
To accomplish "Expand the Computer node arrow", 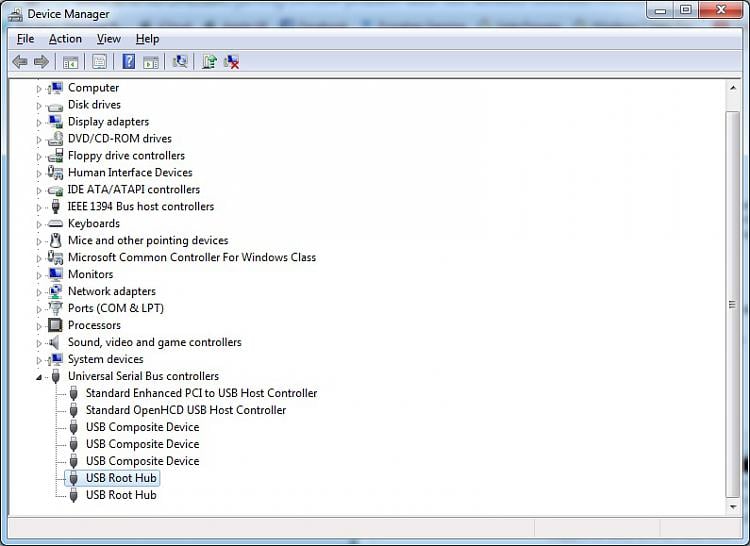I will (x=39, y=88).
